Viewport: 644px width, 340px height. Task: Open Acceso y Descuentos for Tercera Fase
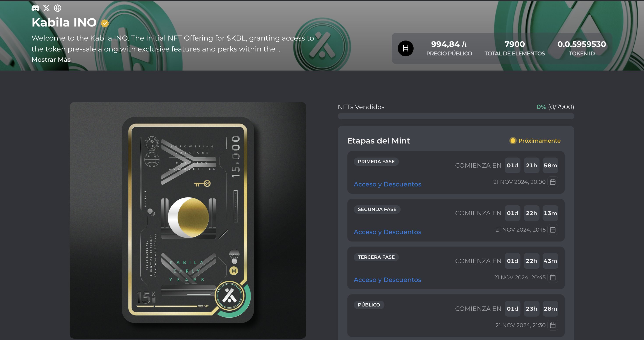(387, 280)
